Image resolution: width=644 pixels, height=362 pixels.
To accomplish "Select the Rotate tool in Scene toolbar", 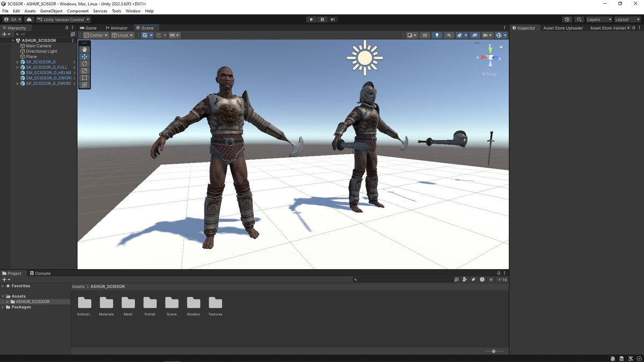I will [85, 64].
